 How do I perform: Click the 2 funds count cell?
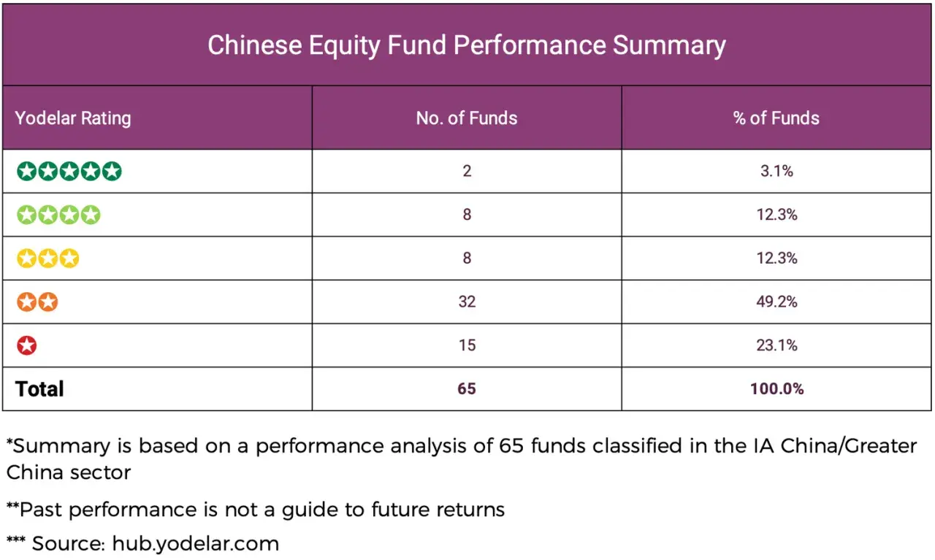(x=467, y=172)
